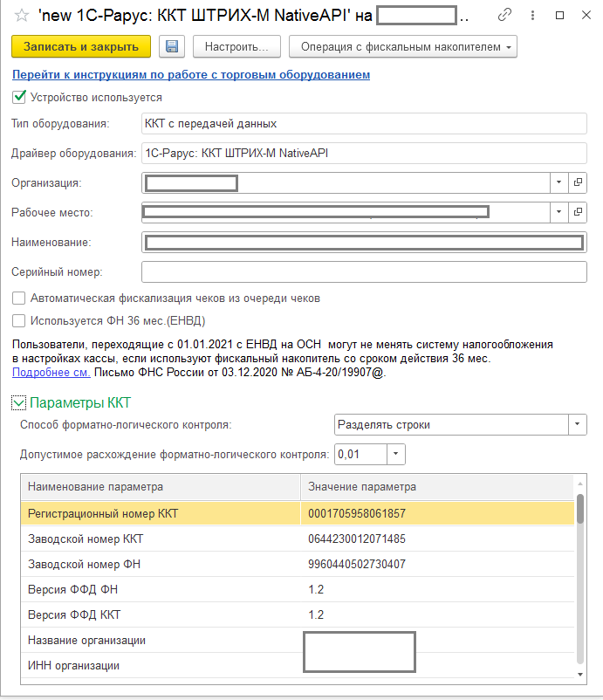Open the Настроить... settings
Image resolution: width=603 pixels, height=700 pixels.
coord(236,46)
